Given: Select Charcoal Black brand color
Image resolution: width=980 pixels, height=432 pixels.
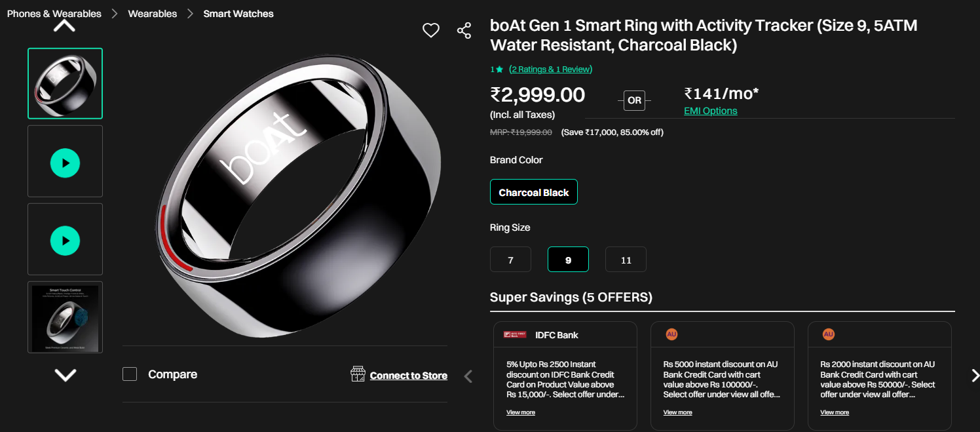Looking at the screenshot, I should 533,192.
